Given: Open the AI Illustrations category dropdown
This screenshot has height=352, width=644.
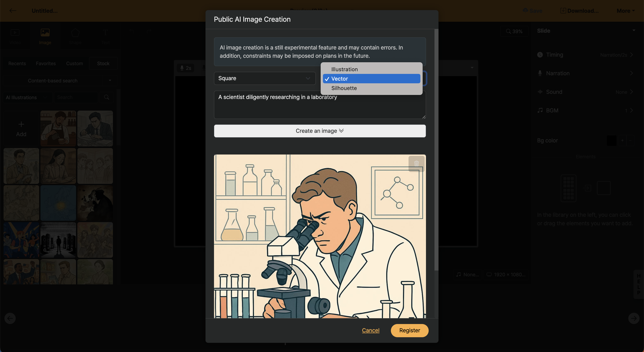Looking at the screenshot, I should click(x=28, y=97).
